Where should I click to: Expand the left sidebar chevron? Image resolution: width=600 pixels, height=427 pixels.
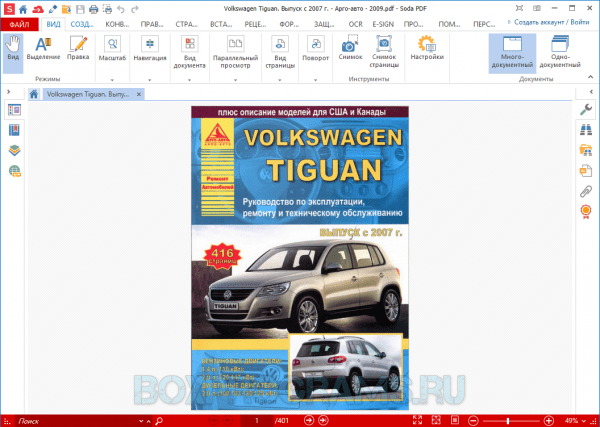9,92
